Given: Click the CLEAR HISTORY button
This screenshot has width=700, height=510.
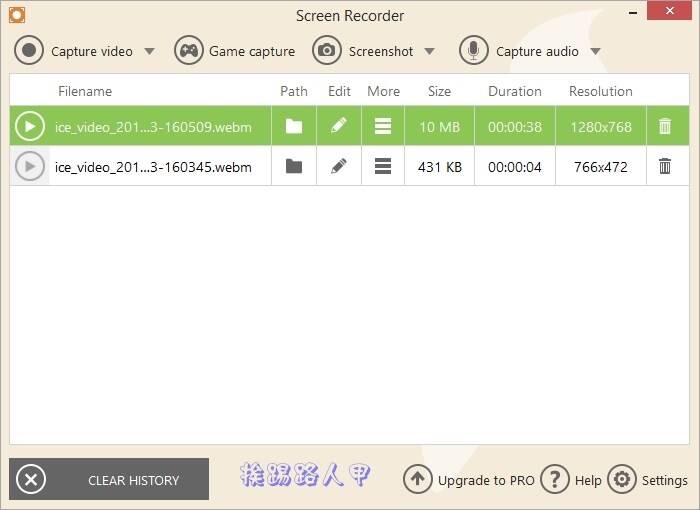Looking at the screenshot, I should pyautogui.click(x=109, y=479).
